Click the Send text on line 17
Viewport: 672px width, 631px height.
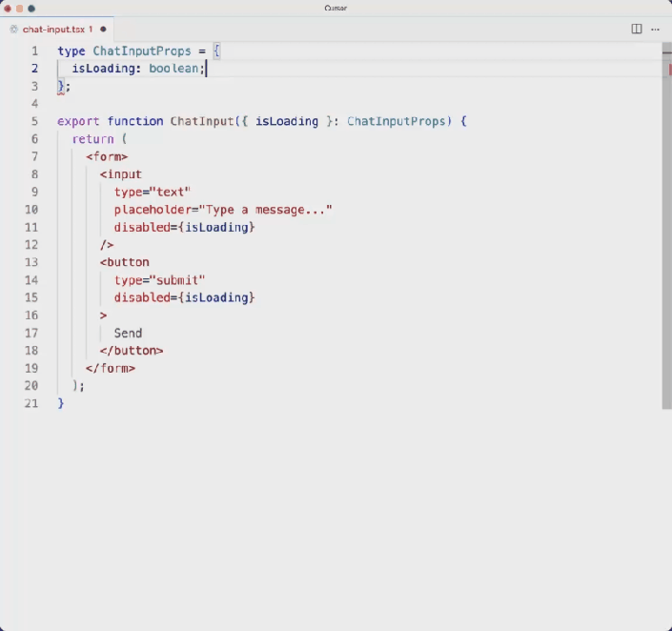[128, 333]
